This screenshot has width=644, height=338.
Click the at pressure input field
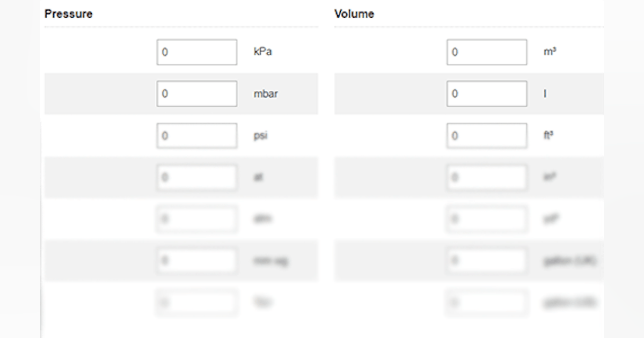tap(196, 178)
